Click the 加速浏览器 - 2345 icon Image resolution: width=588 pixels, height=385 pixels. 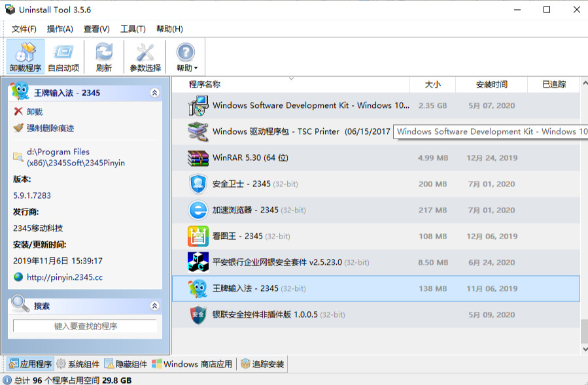(198, 210)
